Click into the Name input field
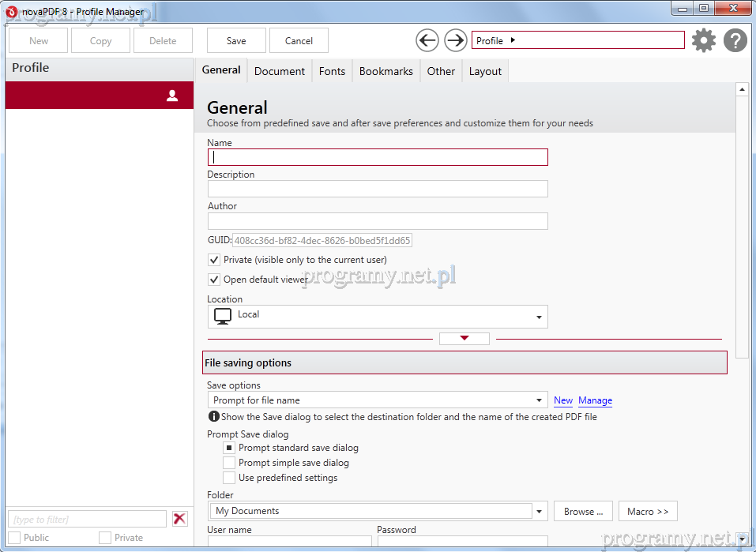 pyautogui.click(x=378, y=157)
